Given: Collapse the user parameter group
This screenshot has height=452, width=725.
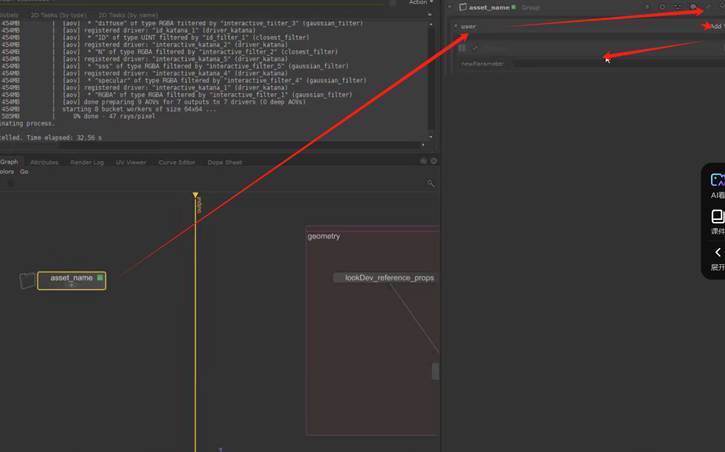Looking at the screenshot, I should (455, 26).
